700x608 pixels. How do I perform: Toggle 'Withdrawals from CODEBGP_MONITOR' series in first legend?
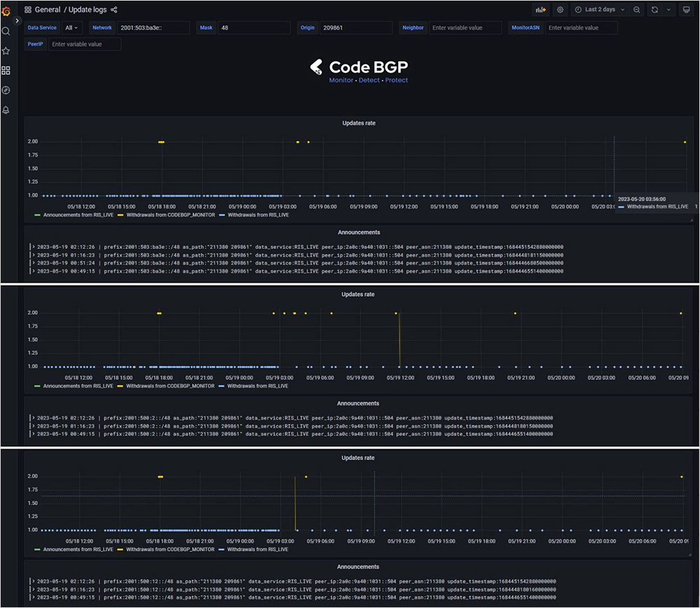tap(165, 215)
